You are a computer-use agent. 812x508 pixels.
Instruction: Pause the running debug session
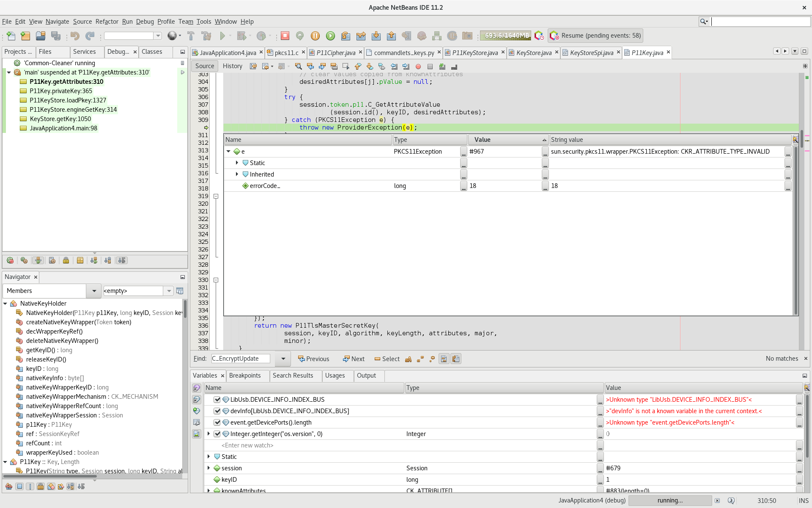coord(315,36)
